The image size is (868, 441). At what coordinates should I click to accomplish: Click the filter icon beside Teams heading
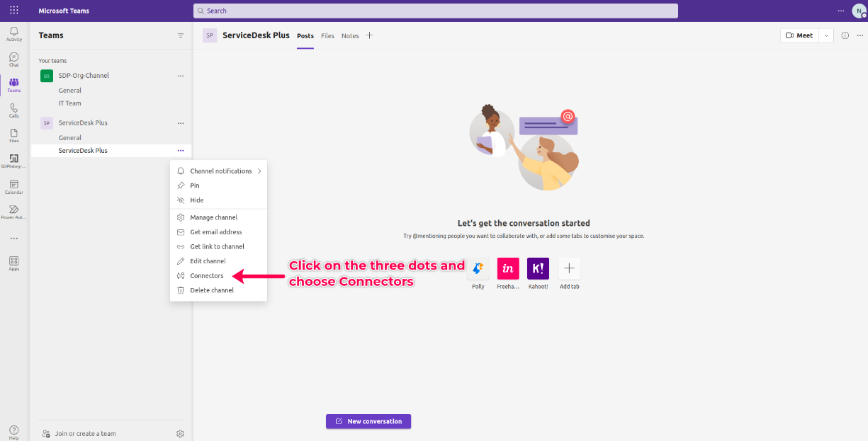point(181,35)
